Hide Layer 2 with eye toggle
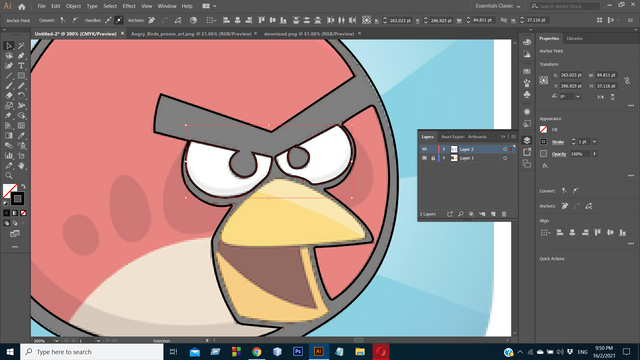Viewport: 640px width, 360px height. [x=424, y=149]
